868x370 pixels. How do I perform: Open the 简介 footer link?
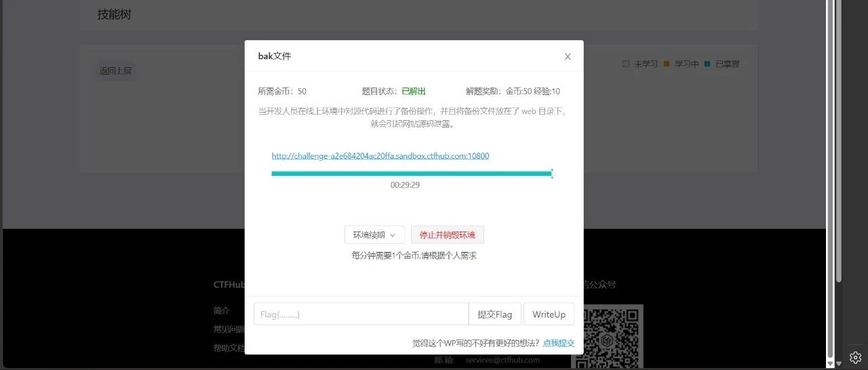pos(222,310)
